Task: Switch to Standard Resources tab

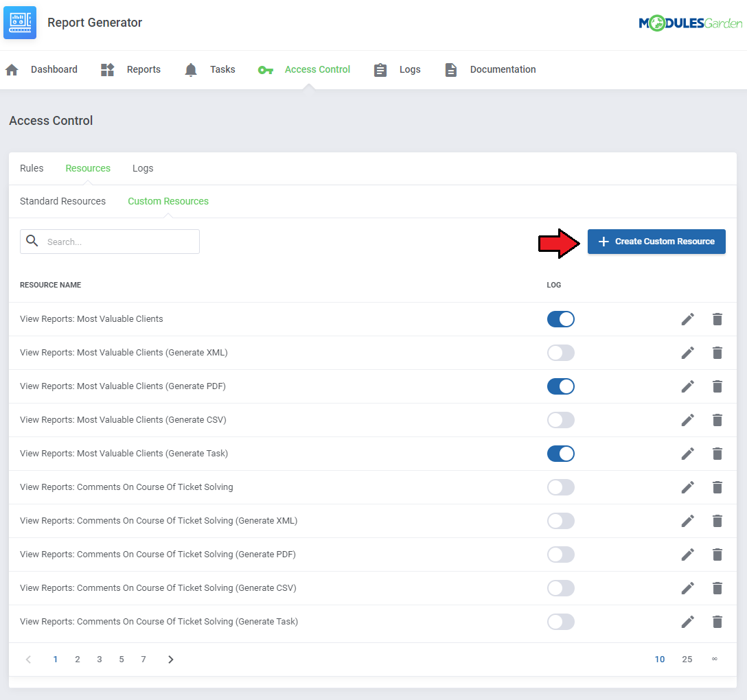Action: [62, 201]
